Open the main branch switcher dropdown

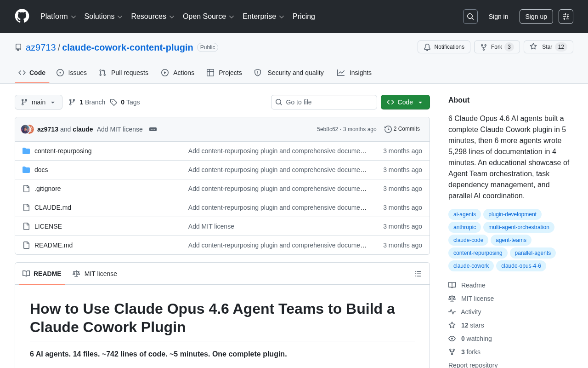click(x=39, y=102)
